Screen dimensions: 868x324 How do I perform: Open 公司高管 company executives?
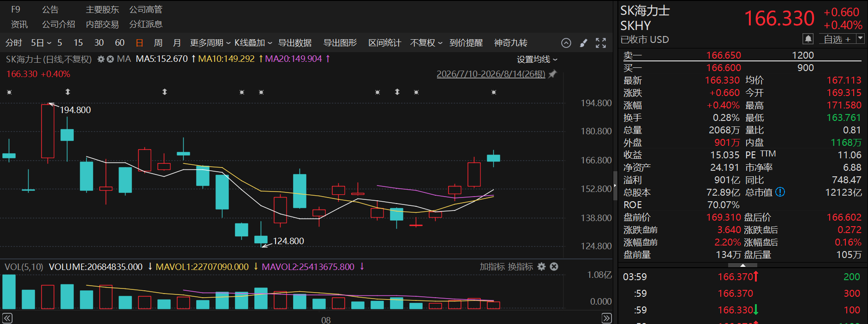[146, 9]
